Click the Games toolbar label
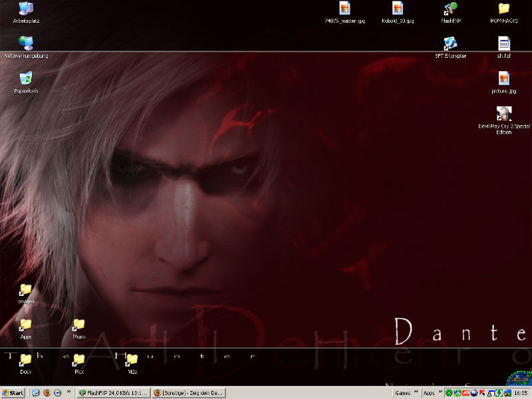 pyautogui.click(x=403, y=393)
